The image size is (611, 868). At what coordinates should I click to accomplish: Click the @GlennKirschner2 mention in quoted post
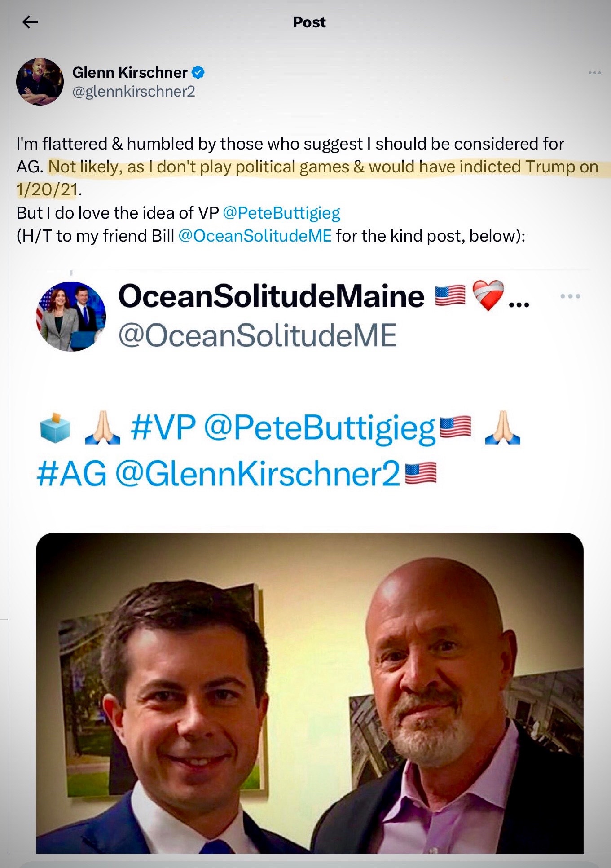click(257, 474)
